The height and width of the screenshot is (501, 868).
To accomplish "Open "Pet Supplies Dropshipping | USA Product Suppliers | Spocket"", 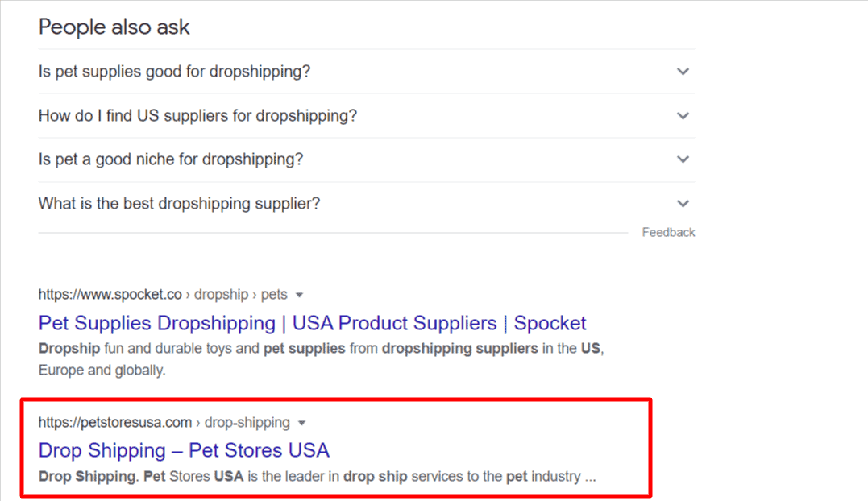I will pyautogui.click(x=312, y=323).
